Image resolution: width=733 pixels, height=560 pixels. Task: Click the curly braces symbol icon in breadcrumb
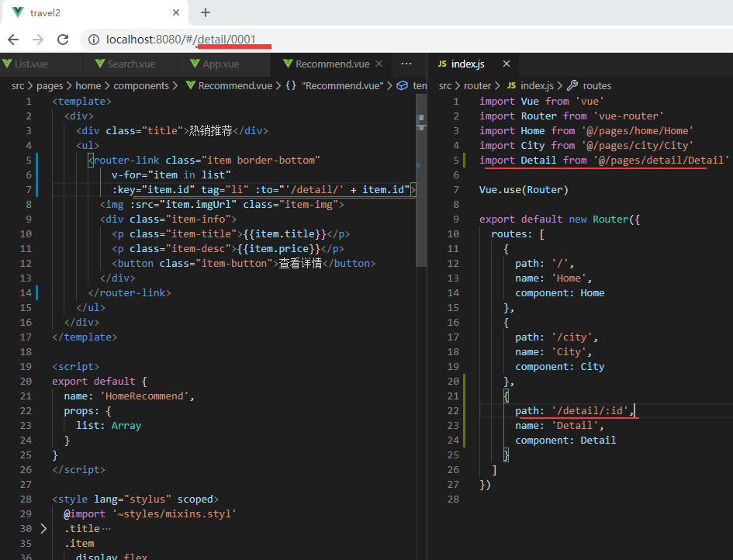[290, 85]
